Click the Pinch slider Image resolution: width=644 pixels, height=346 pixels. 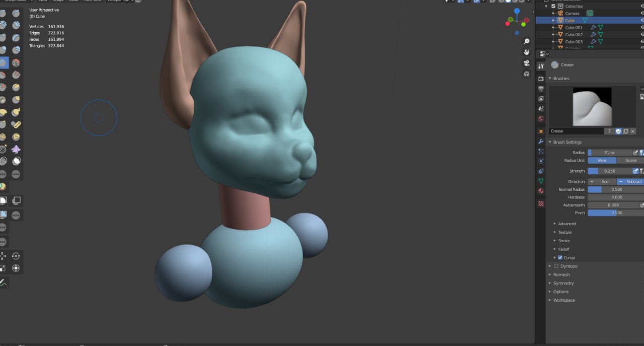pyautogui.click(x=616, y=213)
